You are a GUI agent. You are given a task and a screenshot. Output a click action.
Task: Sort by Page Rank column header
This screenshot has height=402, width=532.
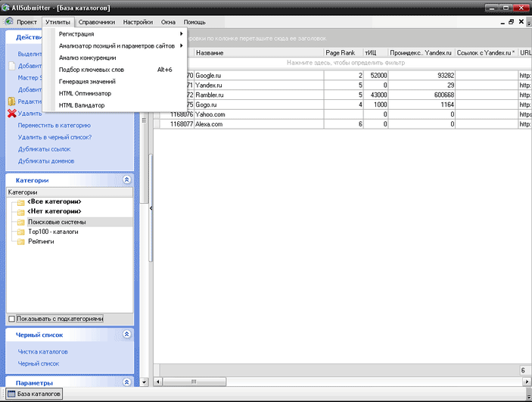pos(344,53)
